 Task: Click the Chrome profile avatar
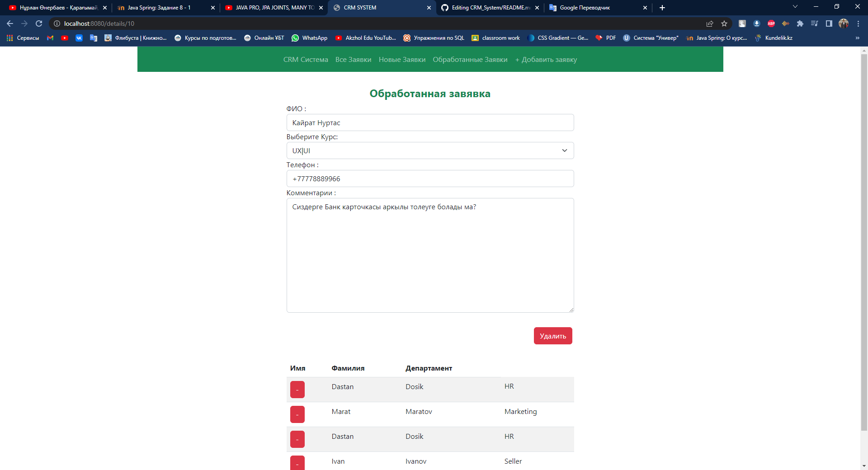pos(844,23)
